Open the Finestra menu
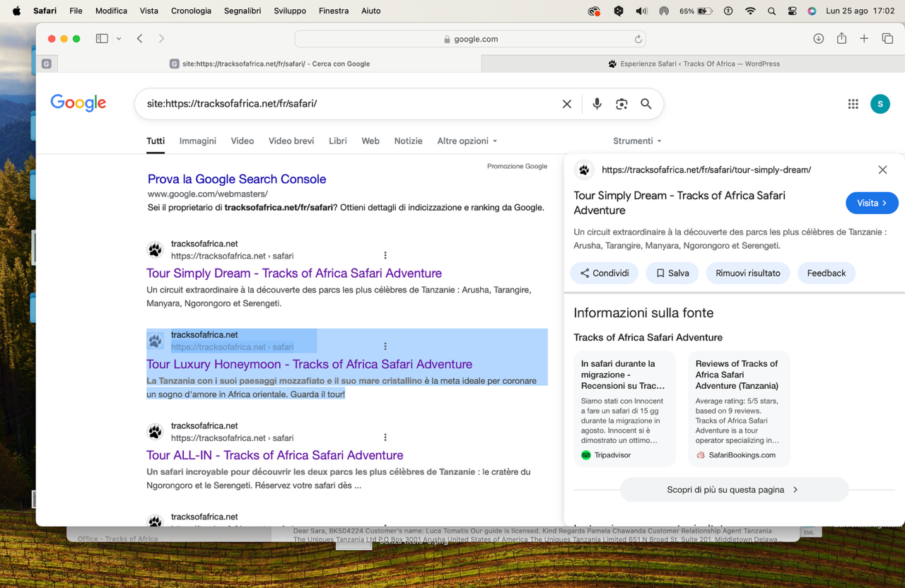The height and width of the screenshot is (588, 905). [x=334, y=11]
